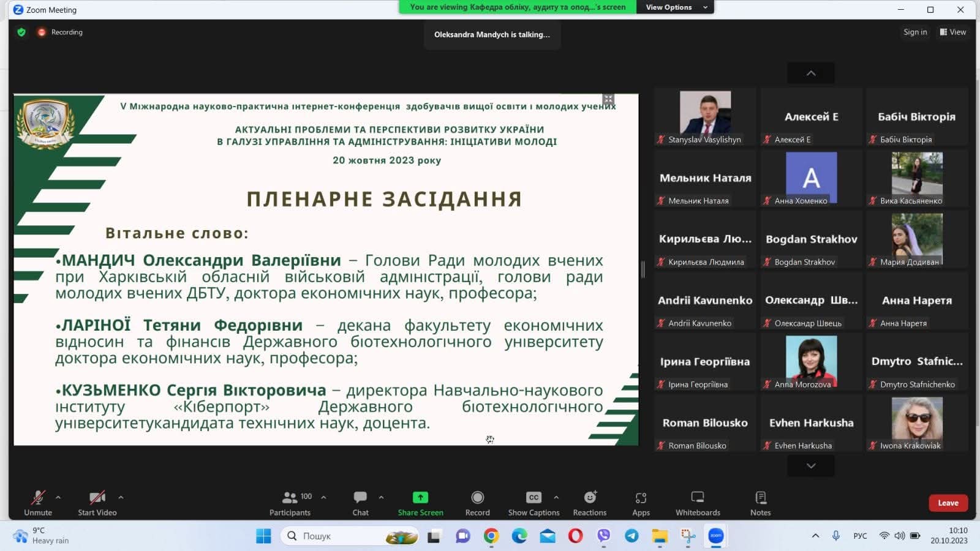Unmute the microphone

coord(38,503)
